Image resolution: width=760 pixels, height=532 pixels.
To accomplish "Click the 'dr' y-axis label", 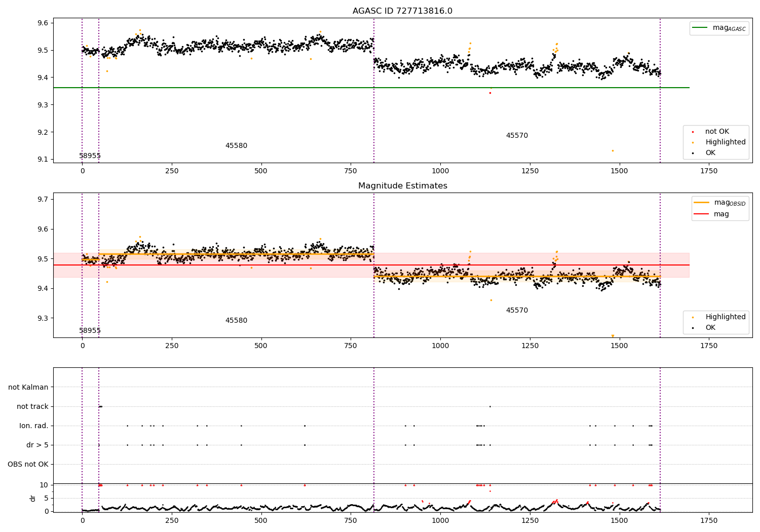I will (x=33, y=498).
